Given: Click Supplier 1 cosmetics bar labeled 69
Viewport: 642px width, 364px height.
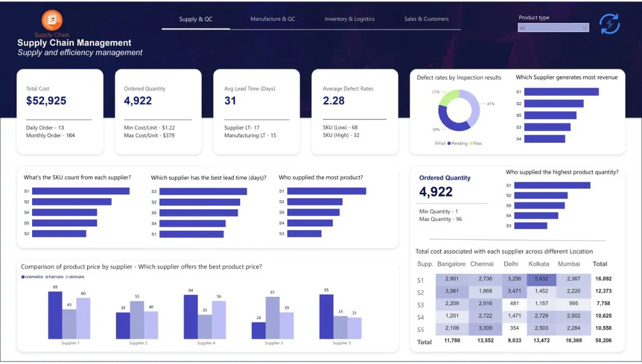Looking at the screenshot, I should [x=55, y=315].
